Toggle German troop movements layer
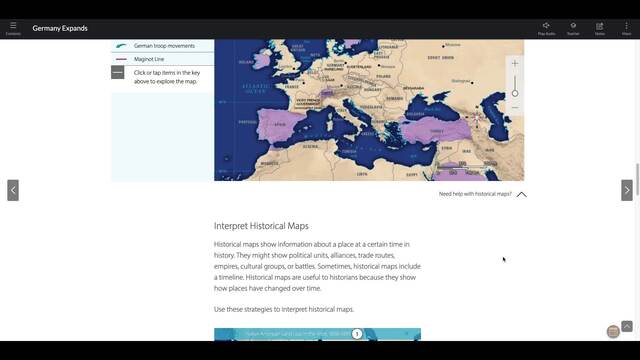The height and width of the screenshot is (360, 640). tap(162, 46)
